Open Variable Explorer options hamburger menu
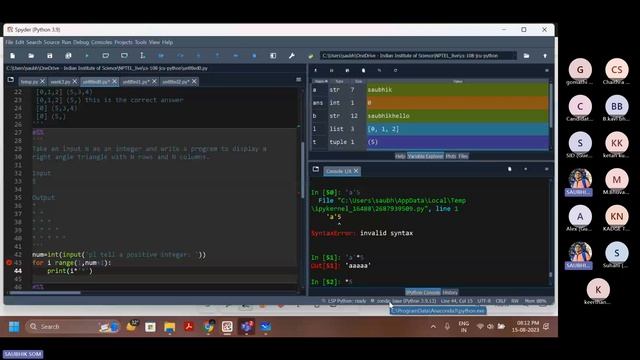Screen dimensions: 640x360 pyautogui.click(x=547, y=70)
